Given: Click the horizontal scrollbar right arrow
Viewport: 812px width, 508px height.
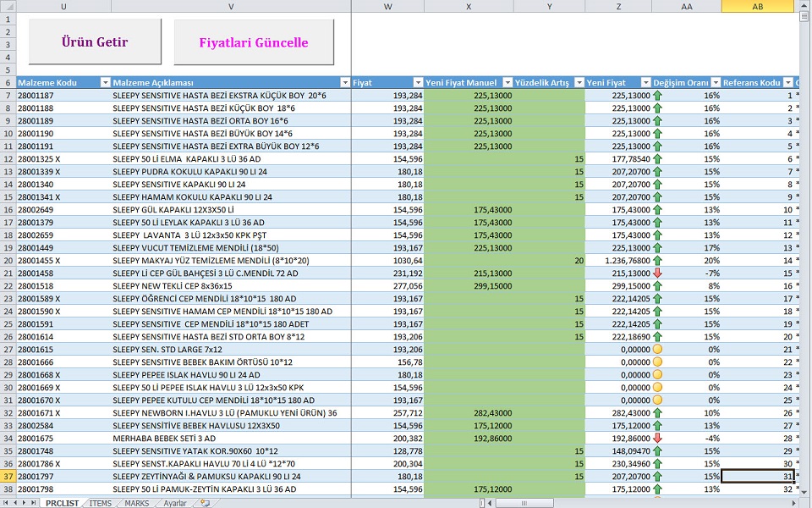Looking at the screenshot, I should point(796,503).
